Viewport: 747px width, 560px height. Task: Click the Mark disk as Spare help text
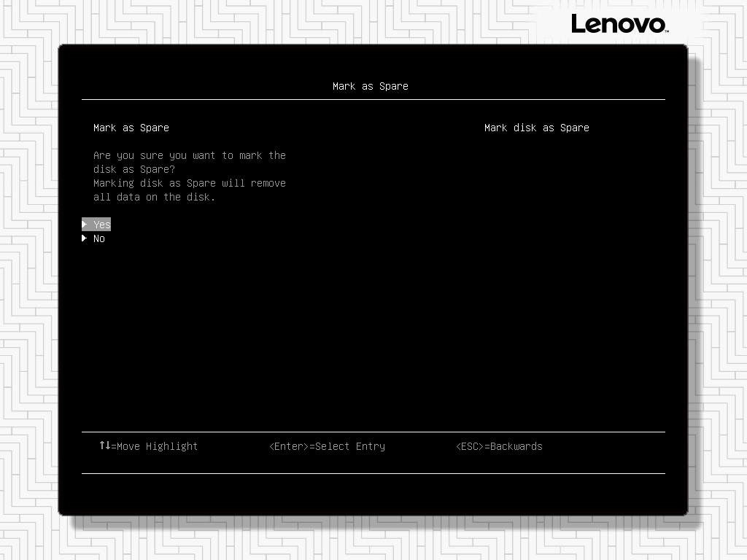[x=536, y=127]
